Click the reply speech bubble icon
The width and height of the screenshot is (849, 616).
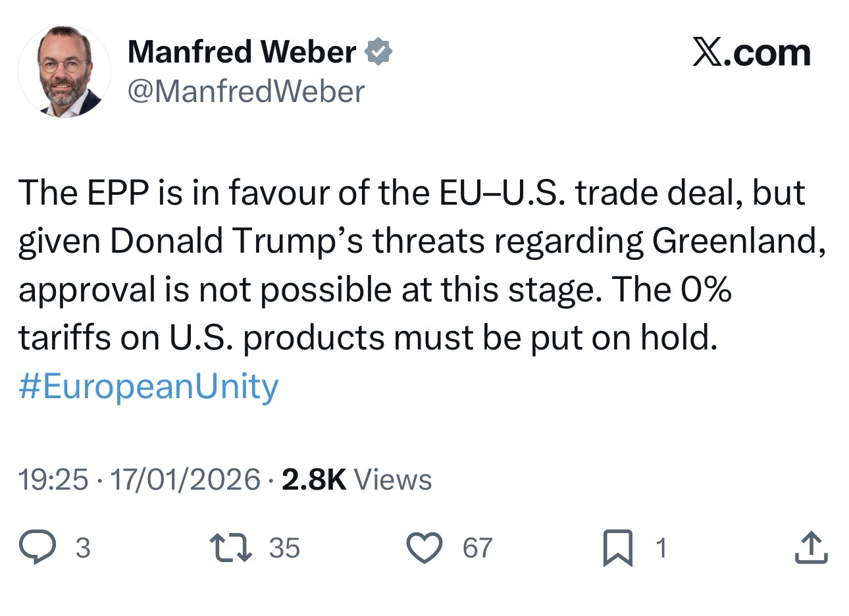tap(37, 548)
